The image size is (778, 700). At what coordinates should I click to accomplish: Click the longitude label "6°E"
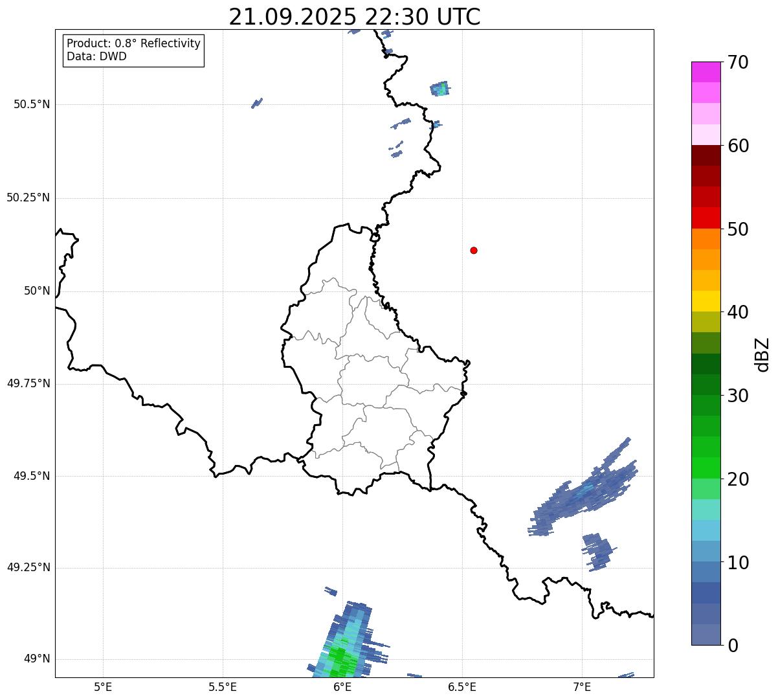[342, 686]
